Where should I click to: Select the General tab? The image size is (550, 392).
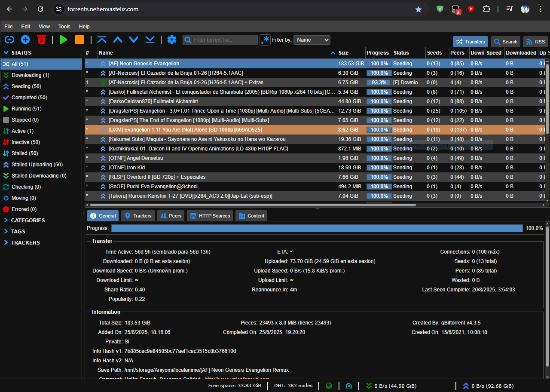[103, 216]
